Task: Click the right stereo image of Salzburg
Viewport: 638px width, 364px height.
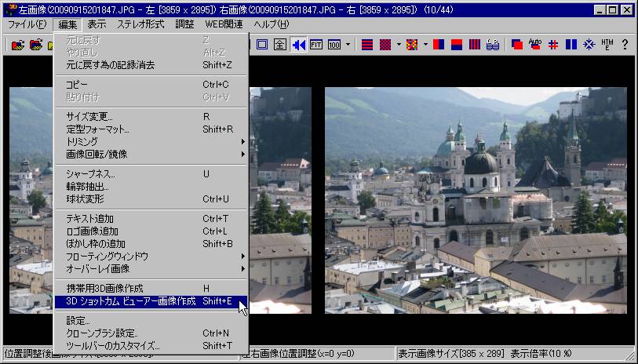Action: tap(476, 200)
